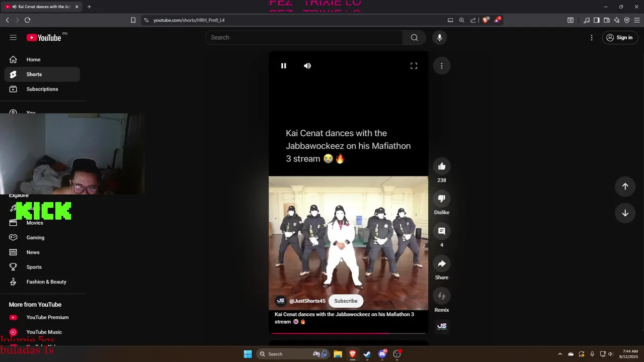Click the Windows taskbar search box
644x362 pixels.
(293, 354)
